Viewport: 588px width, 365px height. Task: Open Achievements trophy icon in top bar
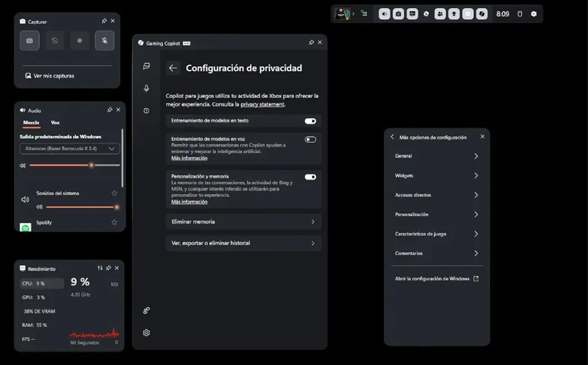click(x=454, y=14)
